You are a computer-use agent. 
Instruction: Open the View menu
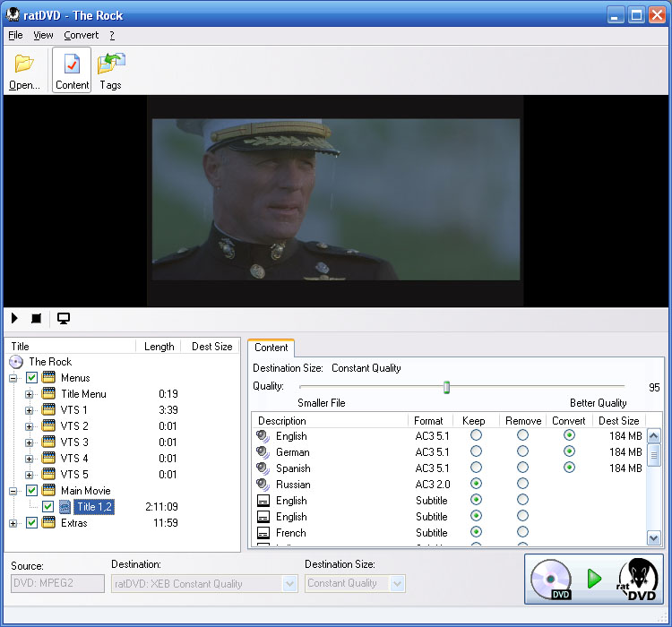43,35
